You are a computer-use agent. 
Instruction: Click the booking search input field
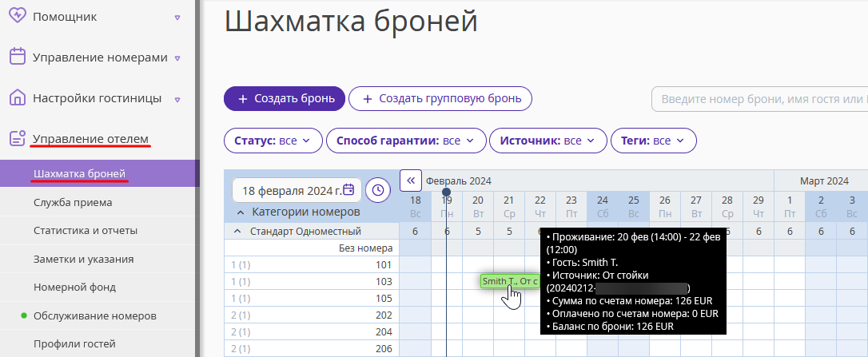[x=759, y=99]
